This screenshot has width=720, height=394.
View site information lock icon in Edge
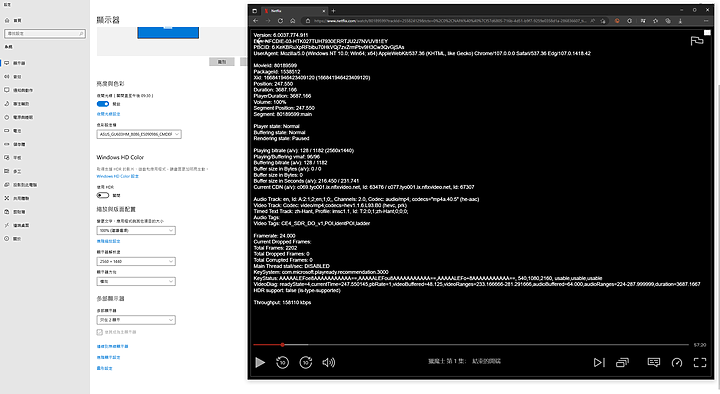[x=308, y=21]
